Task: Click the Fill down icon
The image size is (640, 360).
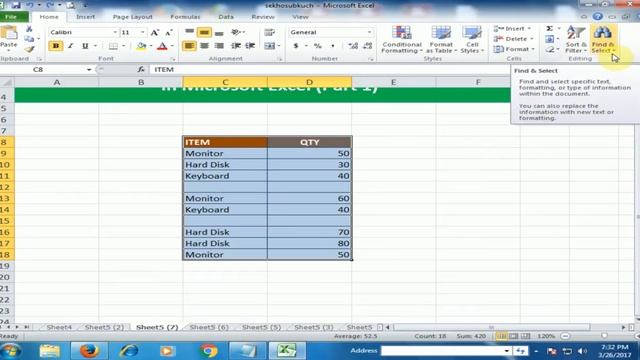Action: [x=550, y=39]
